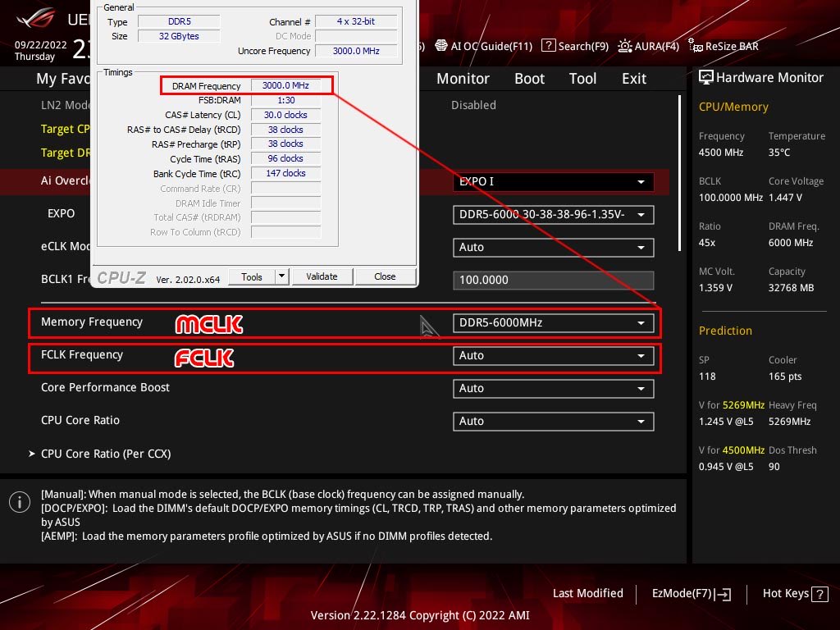Open Core Performance Boost Auto dropdown
Image resolution: width=840 pixels, height=630 pixels.
coord(553,388)
